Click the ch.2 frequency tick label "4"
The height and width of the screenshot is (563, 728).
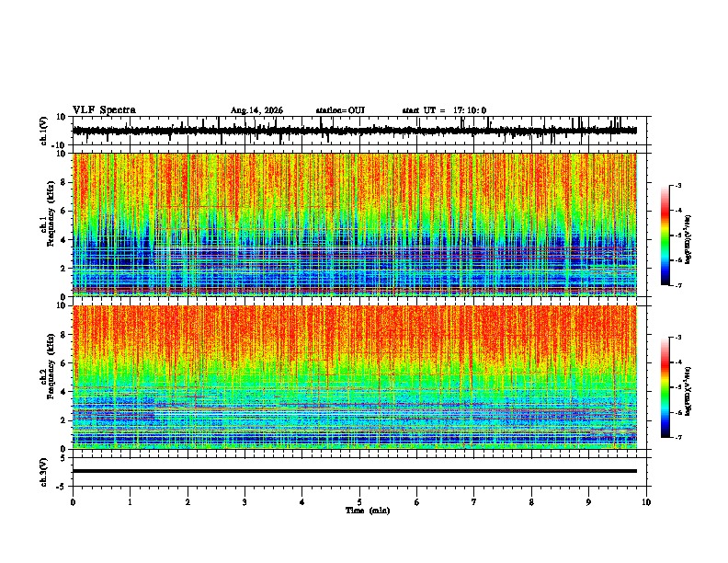pyautogui.click(x=63, y=392)
